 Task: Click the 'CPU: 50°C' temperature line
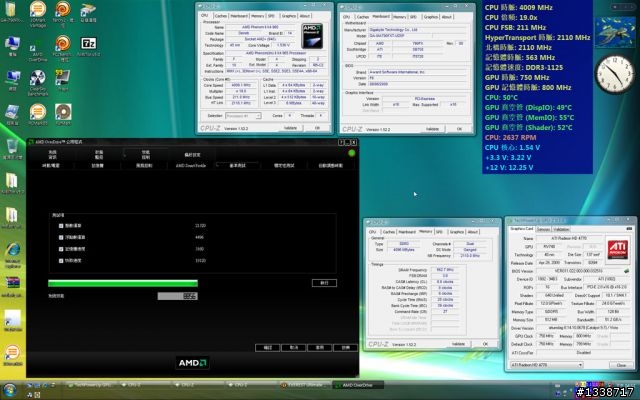[501, 98]
